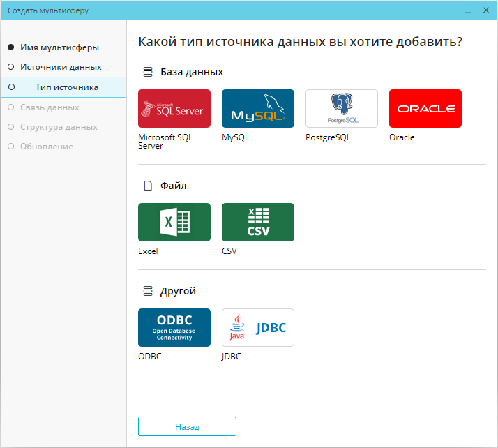The height and width of the screenshot is (448, 498).
Task: Choose the Excel file source icon
Action: pos(174,222)
